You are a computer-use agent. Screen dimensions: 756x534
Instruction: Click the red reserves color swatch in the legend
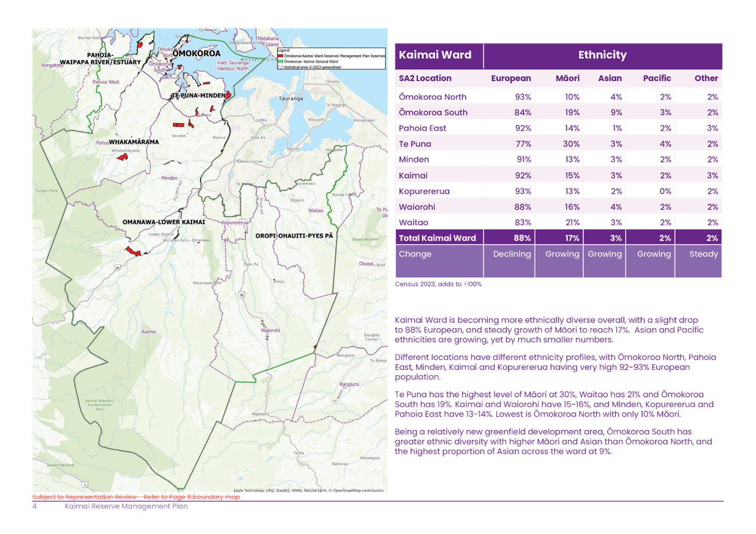[281, 56]
